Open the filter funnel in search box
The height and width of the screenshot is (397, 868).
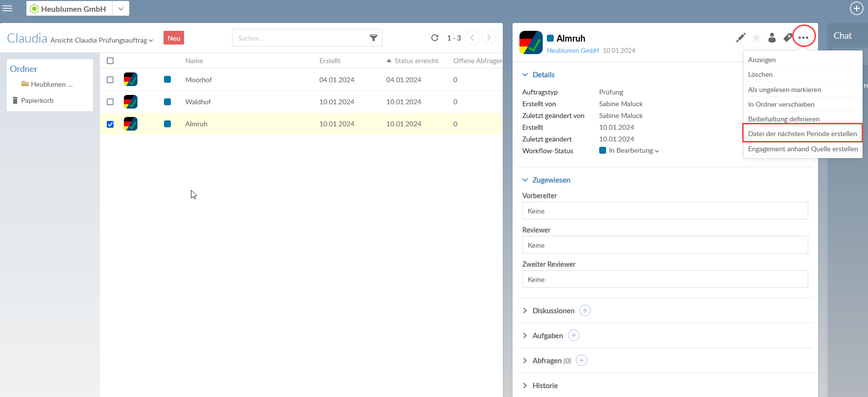(374, 38)
